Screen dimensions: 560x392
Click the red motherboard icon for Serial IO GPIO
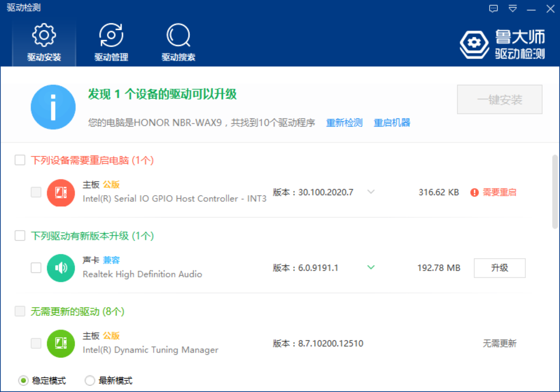point(61,192)
